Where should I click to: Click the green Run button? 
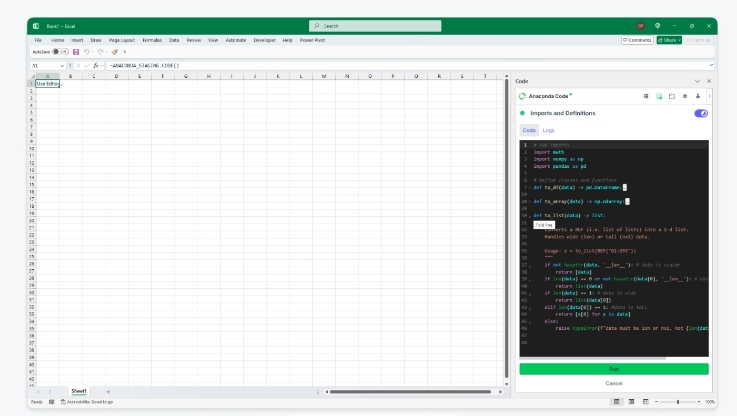[x=613, y=369]
